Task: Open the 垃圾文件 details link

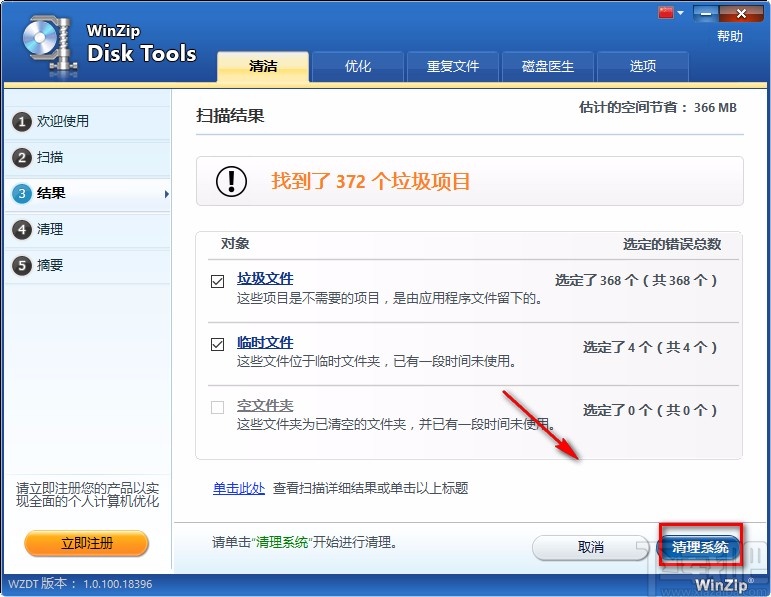Action: point(265,278)
